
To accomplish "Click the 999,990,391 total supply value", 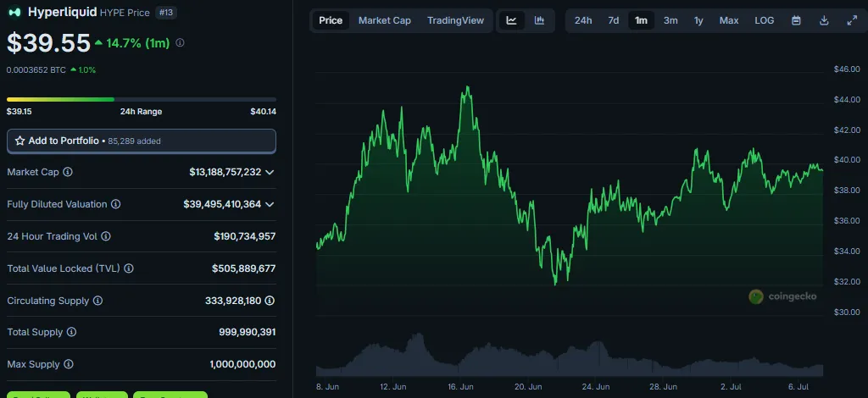I will 248,332.
